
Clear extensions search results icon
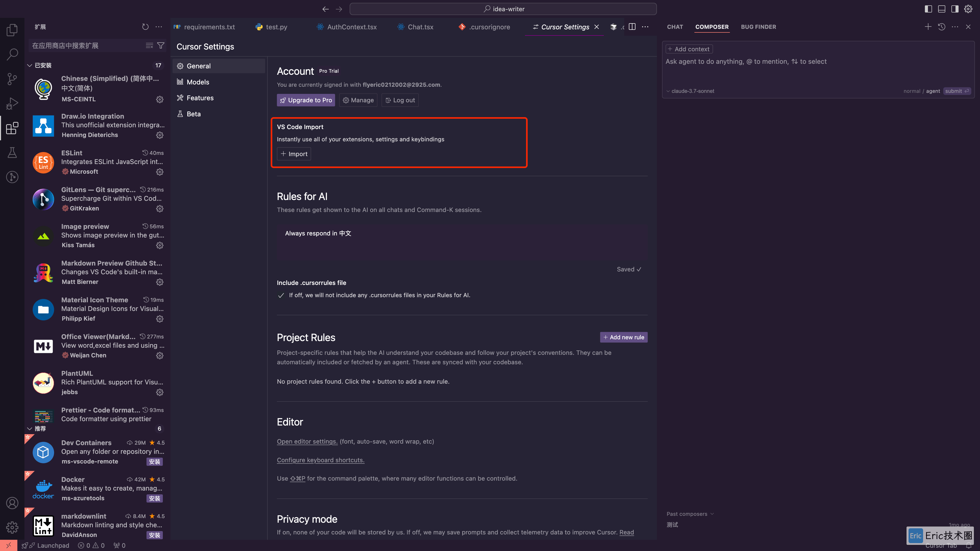[150, 46]
